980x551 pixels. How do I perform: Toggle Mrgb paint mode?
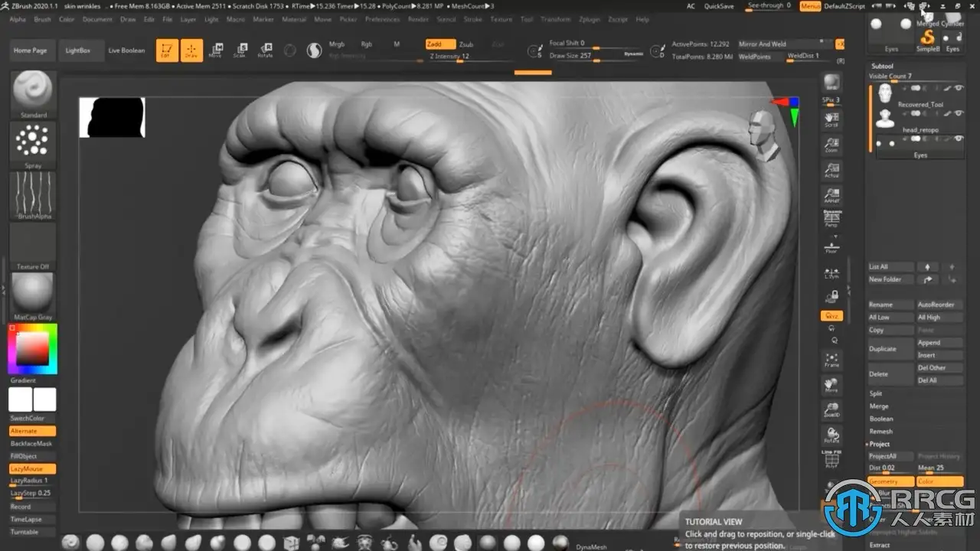coord(337,44)
